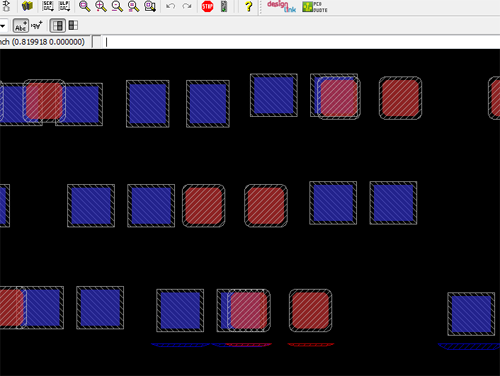Switch to the four-pane layout toggle
500x376 pixels.
[x=73, y=26]
